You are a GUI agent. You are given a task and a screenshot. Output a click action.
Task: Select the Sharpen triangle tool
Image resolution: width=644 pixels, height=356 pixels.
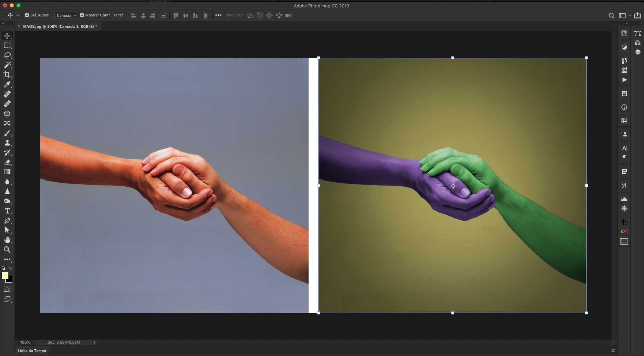(x=7, y=191)
